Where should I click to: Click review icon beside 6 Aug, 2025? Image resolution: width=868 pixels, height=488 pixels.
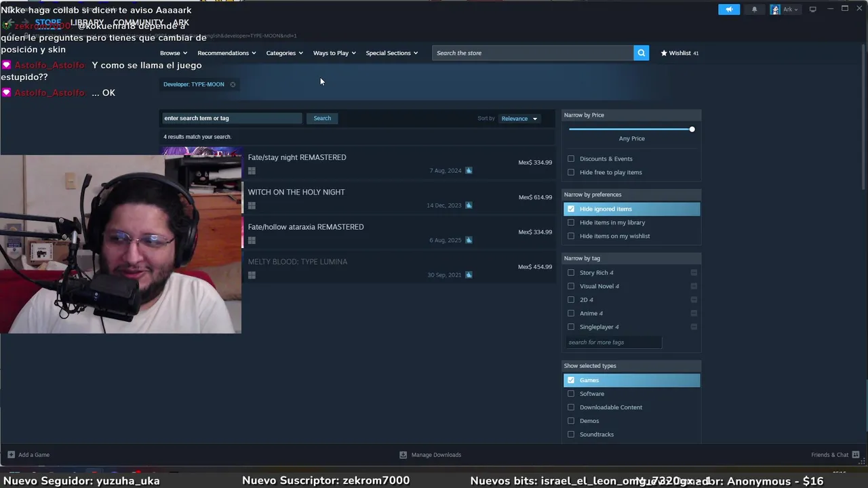pos(469,240)
